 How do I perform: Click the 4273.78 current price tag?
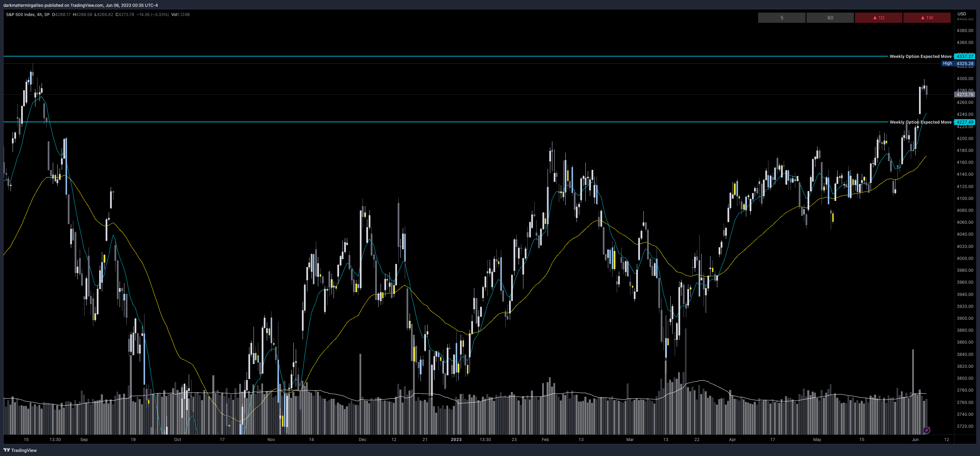pos(964,94)
